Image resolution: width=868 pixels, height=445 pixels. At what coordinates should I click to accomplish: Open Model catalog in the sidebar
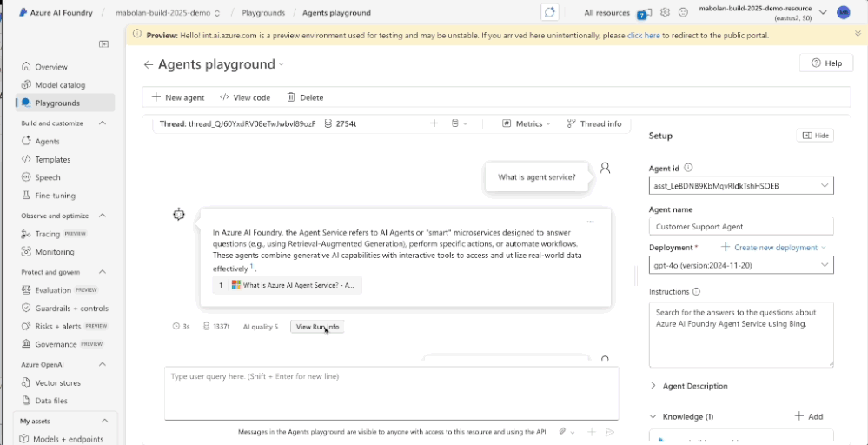pyautogui.click(x=60, y=85)
